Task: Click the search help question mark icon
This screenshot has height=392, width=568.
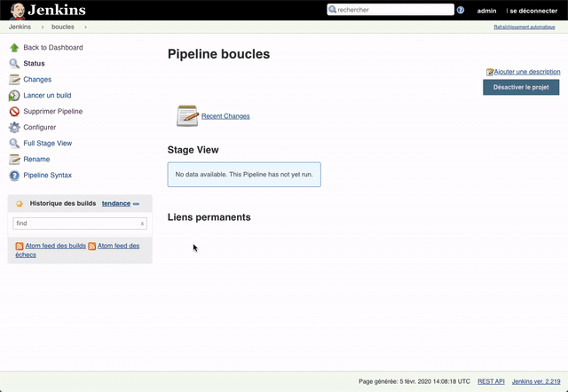Action: coord(461,10)
